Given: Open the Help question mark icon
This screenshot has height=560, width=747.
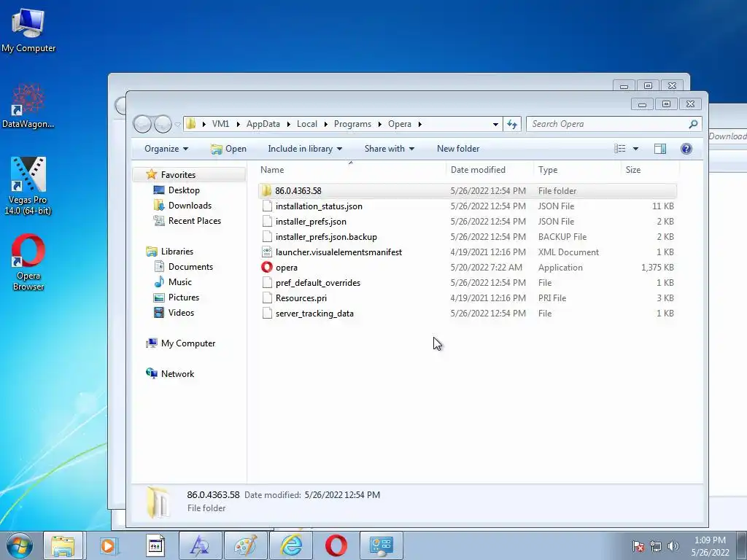Looking at the screenshot, I should coord(686,149).
